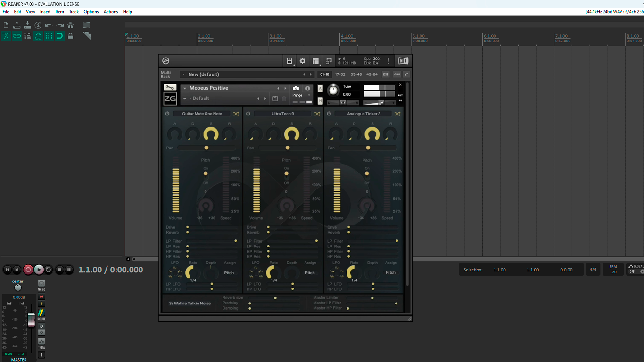644x362 pixels.
Task: Click the Play button in transport
Action: pyautogui.click(x=39, y=270)
